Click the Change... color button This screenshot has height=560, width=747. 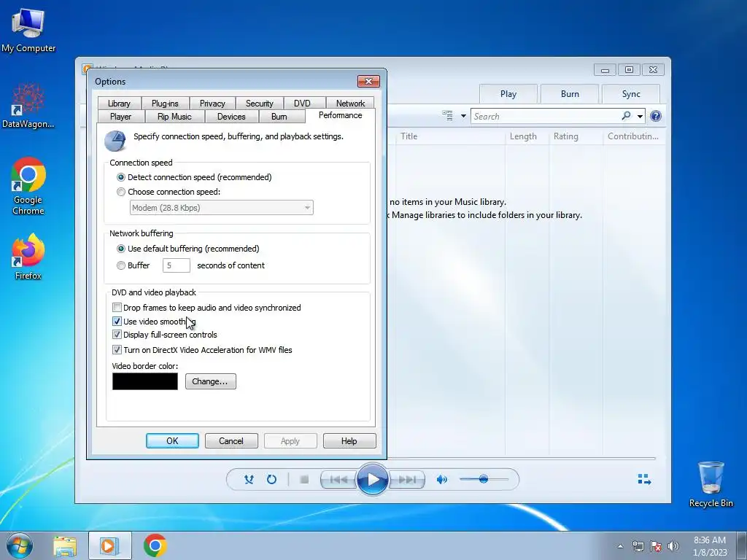coord(210,381)
